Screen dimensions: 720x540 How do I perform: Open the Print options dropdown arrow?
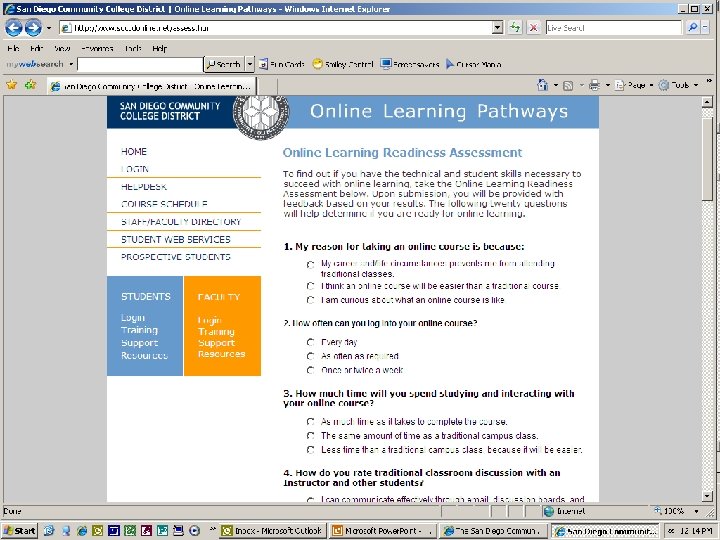click(608, 85)
